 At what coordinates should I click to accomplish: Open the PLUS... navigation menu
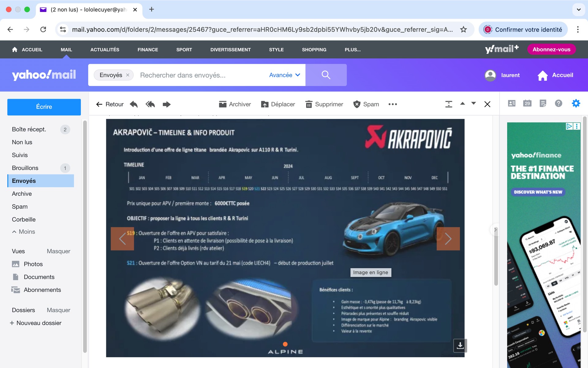pyautogui.click(x=352, y=50)
